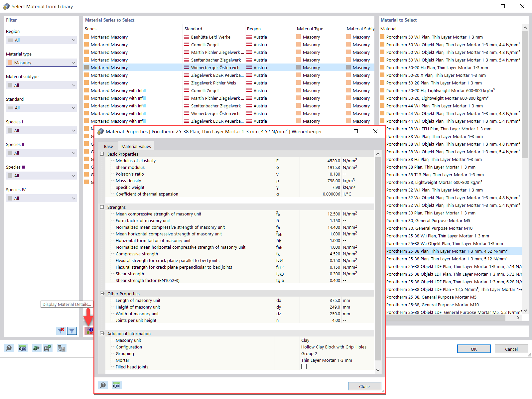Open the Species II dropdown

41,153
